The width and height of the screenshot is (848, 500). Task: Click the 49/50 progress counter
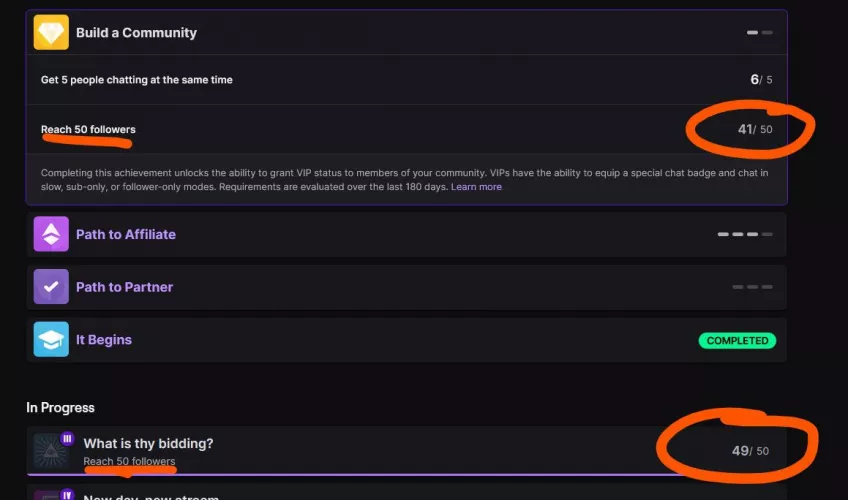point(750,451)
